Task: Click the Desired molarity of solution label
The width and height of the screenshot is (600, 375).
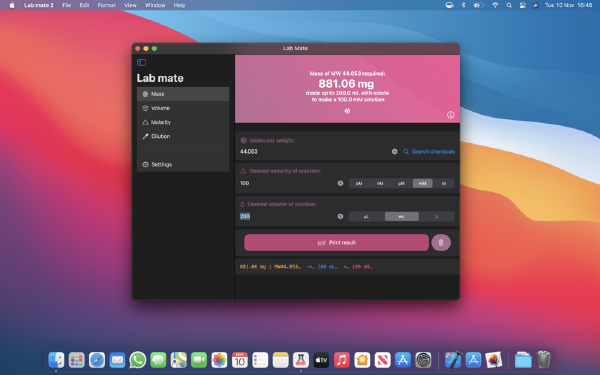Action: click(x=285, y=171)
